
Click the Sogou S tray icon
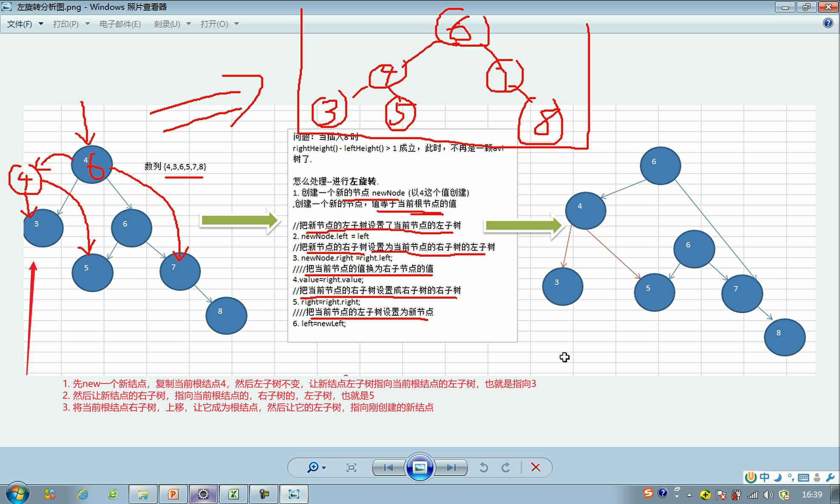(x=648, y=493)
